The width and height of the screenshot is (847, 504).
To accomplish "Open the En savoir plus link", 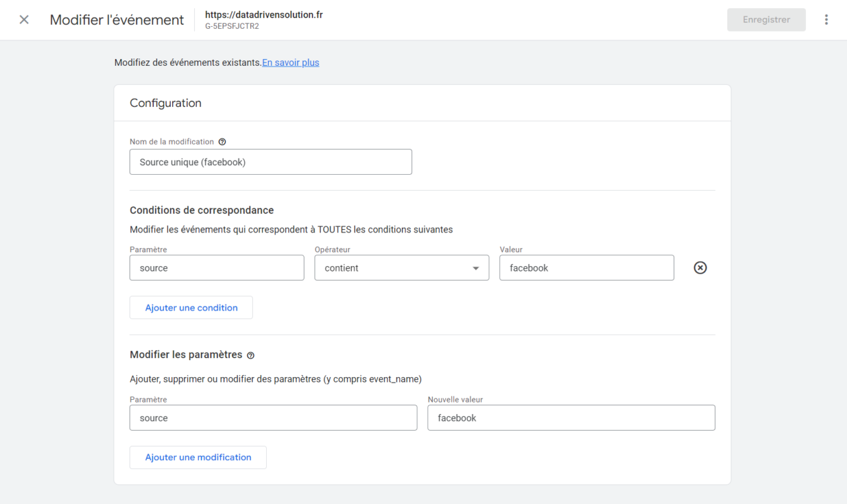I will [290, 62].
